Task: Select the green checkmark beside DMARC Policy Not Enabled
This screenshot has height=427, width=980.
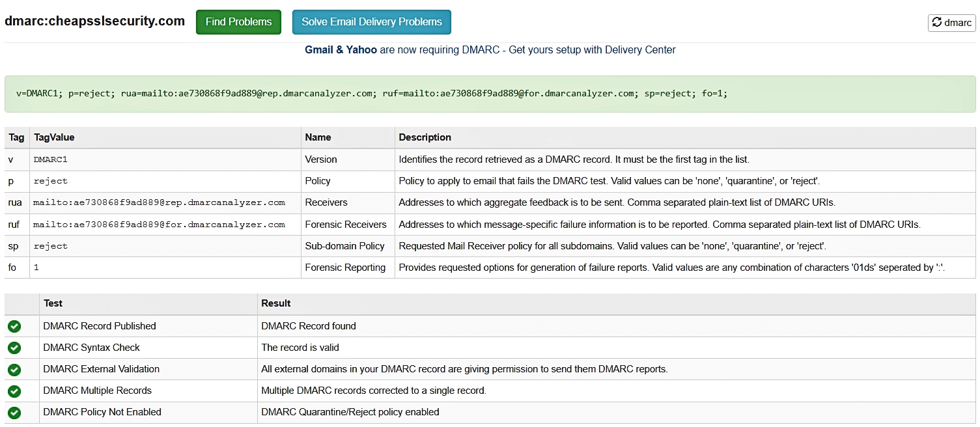Action: 14,412
